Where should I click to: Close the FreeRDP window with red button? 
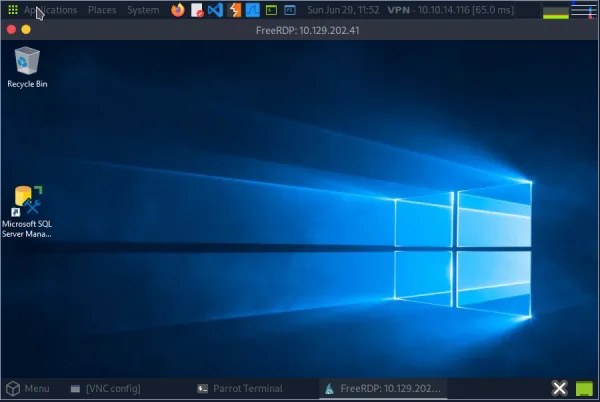click(x=11, y=29)
